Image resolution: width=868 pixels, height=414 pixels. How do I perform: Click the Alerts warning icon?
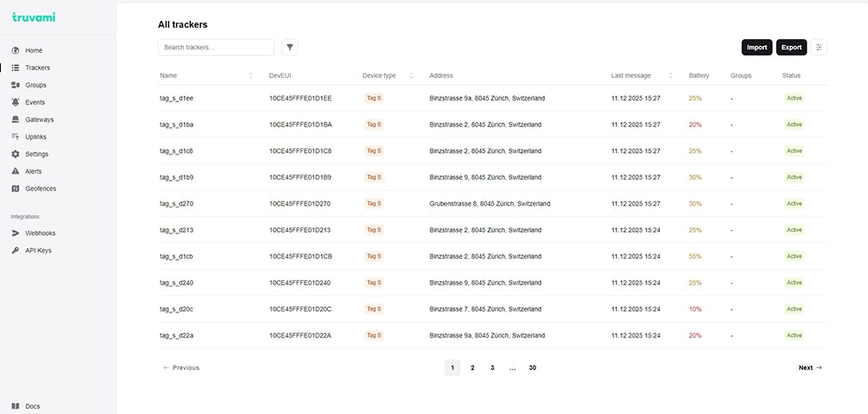pos(16,171)
